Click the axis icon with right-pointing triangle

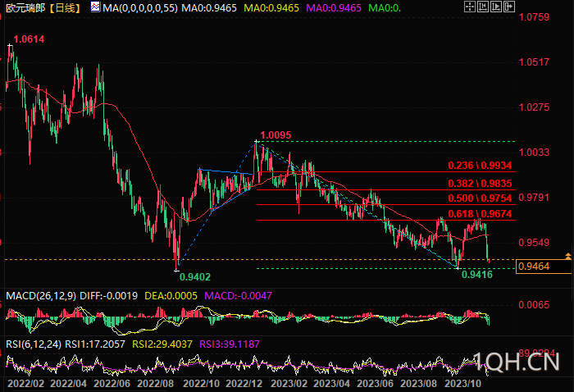(x=496, y=7)
